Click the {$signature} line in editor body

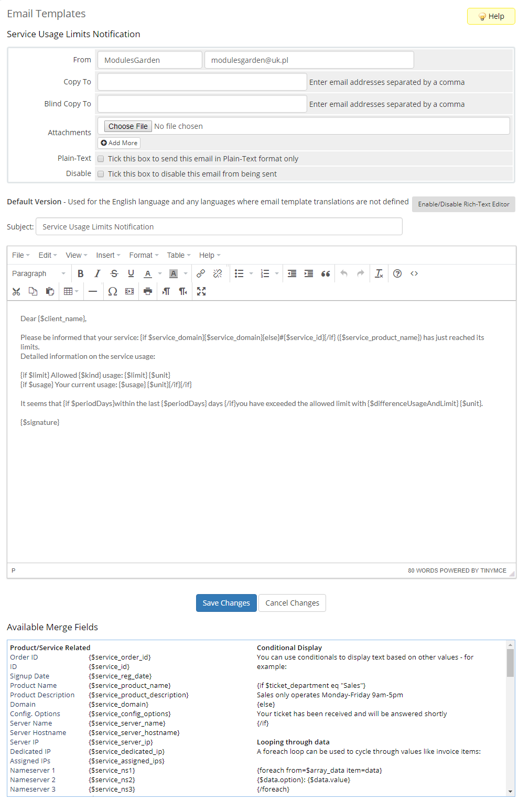point(40,422)
